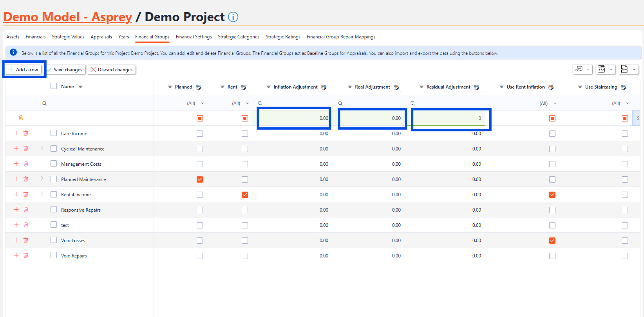Open the Demo Model - Asprey link
Viewport: 644px width, 317px height.
68,17
